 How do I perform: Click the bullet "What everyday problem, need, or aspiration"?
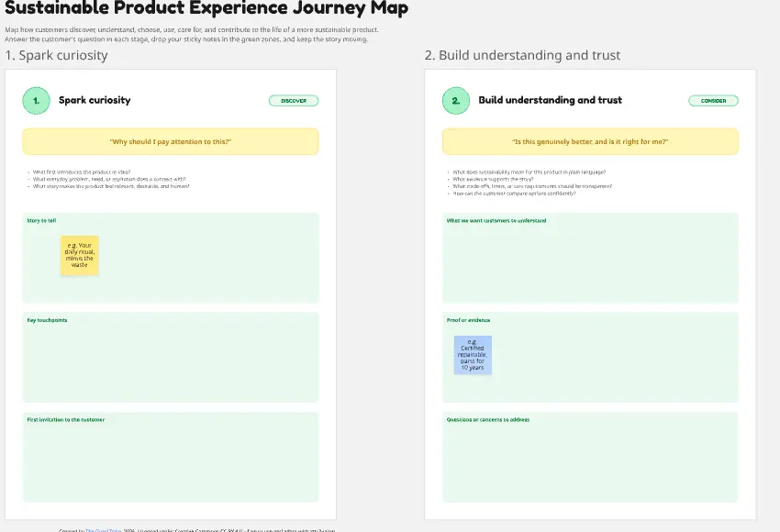click(x=109, y=179)
